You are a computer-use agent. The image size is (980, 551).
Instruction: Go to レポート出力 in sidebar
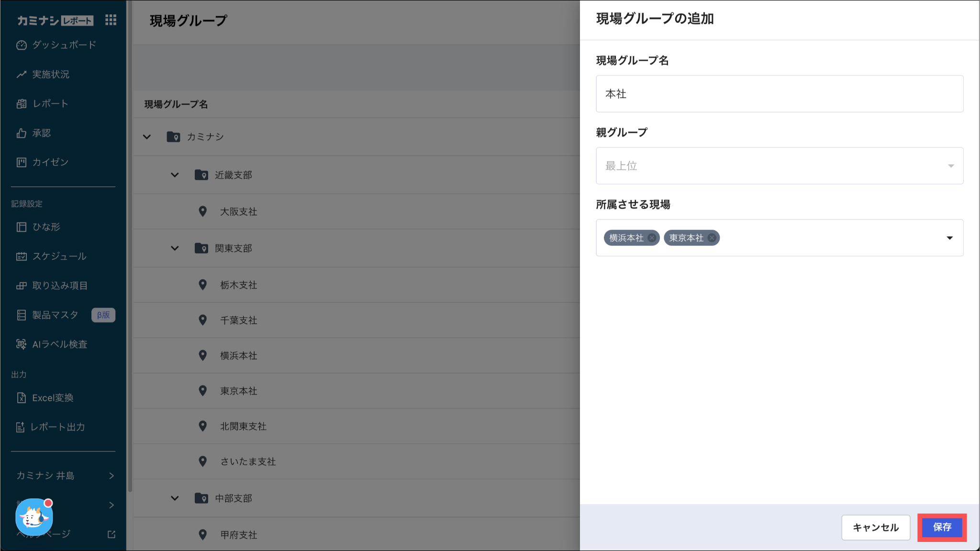(x=57, y=427)
